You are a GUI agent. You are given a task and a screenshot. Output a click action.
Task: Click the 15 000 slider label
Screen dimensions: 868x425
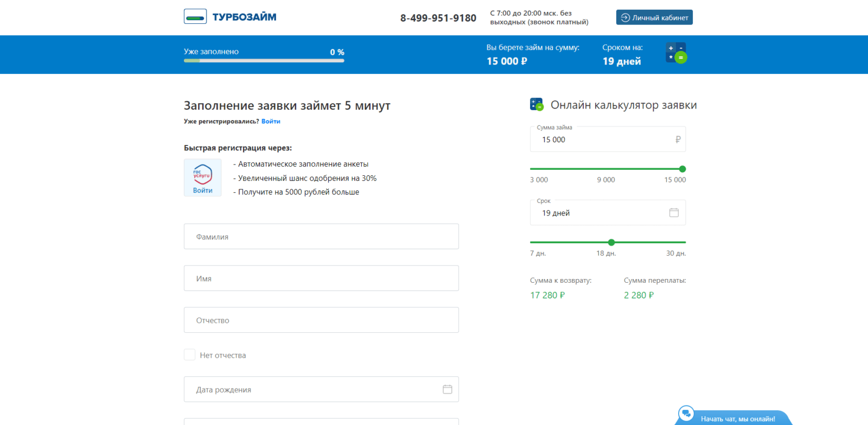[x=675, y=180]
